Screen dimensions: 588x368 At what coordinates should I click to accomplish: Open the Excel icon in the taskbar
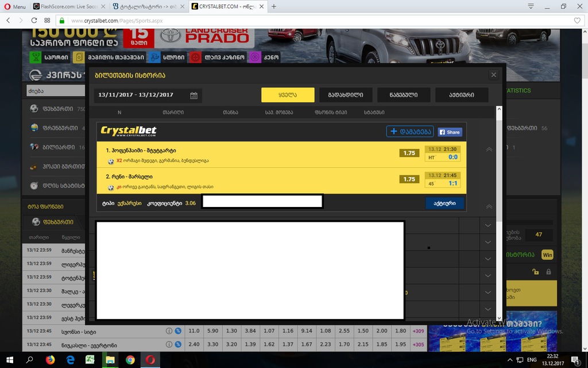point(90,360)
